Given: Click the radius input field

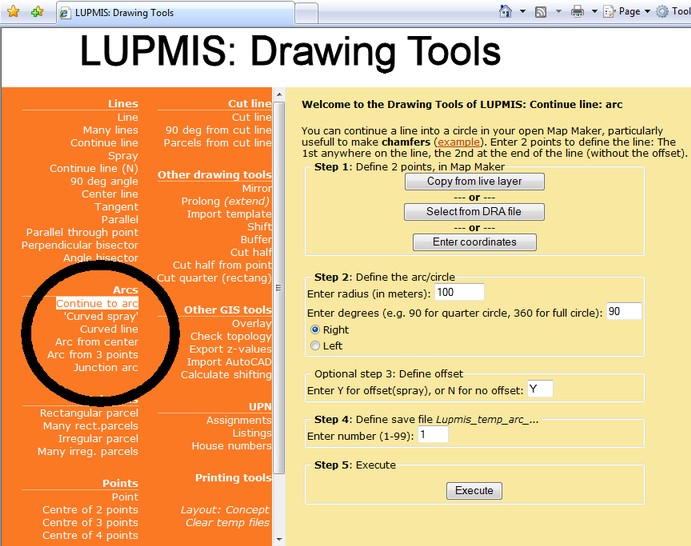Looking at the screenshot, I should click(460, 292).
